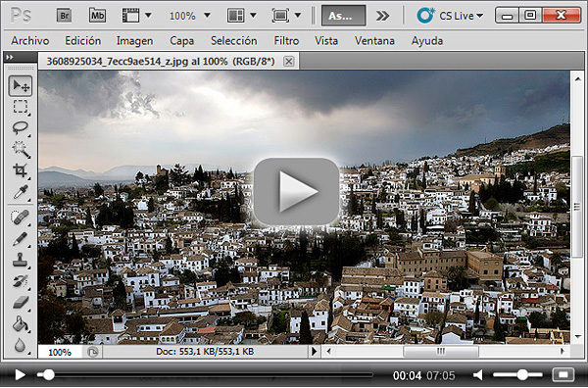Click the 100% zoom field in status bar

[60, 352]
